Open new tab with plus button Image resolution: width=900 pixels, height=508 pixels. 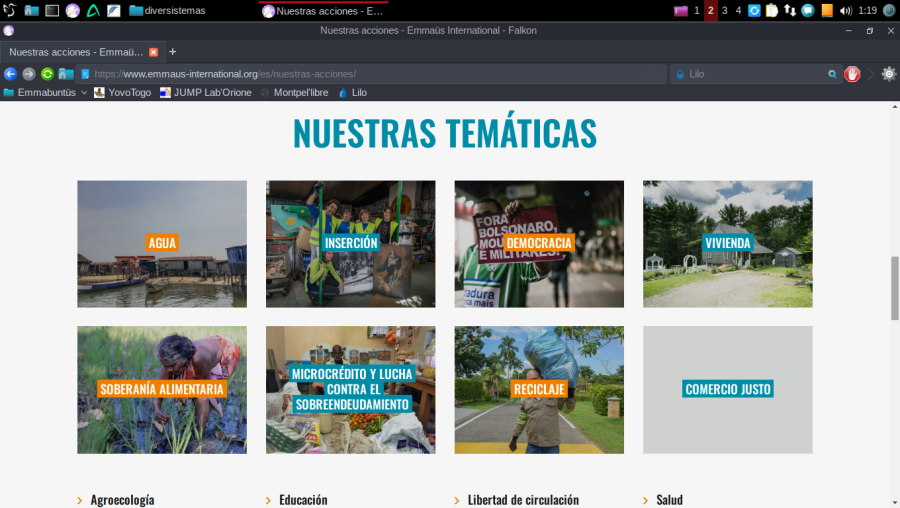coord(173,52)
